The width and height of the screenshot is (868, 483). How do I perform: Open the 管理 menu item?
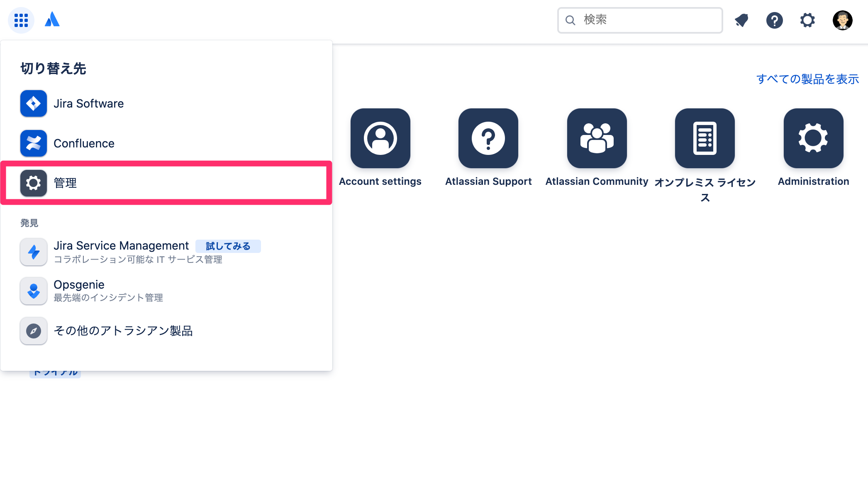tap(166, 183)
